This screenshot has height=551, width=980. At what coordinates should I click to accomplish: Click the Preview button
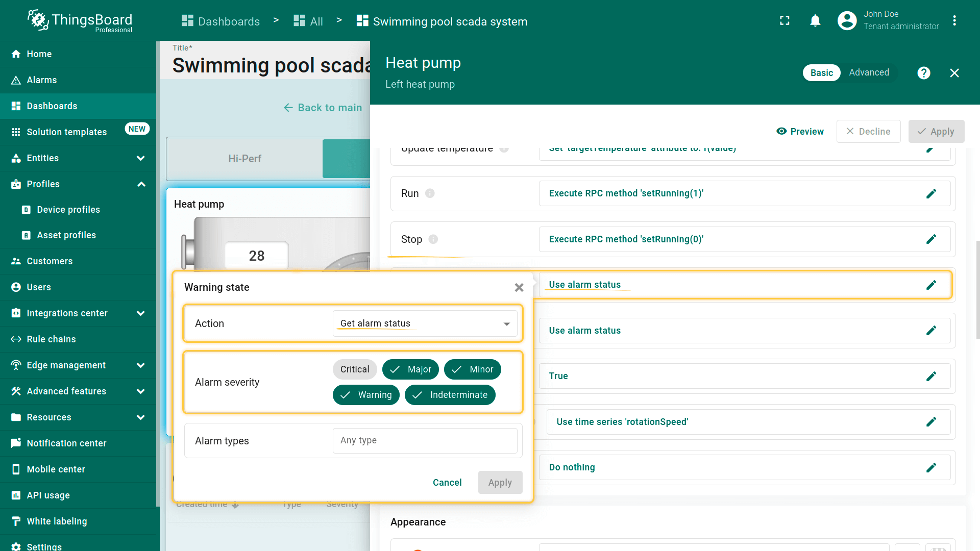coord(800,132)
